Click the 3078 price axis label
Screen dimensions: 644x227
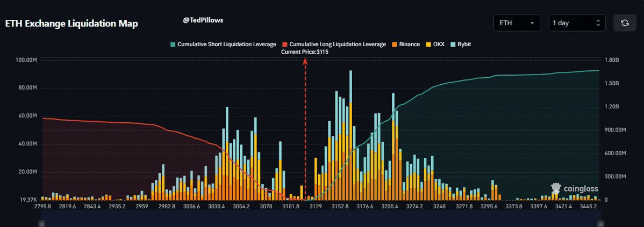(266, 206)
